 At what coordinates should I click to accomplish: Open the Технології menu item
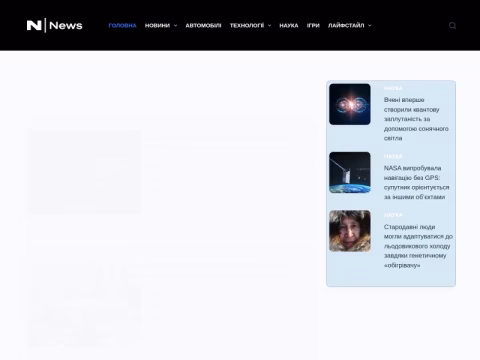(x=247, y=25)
